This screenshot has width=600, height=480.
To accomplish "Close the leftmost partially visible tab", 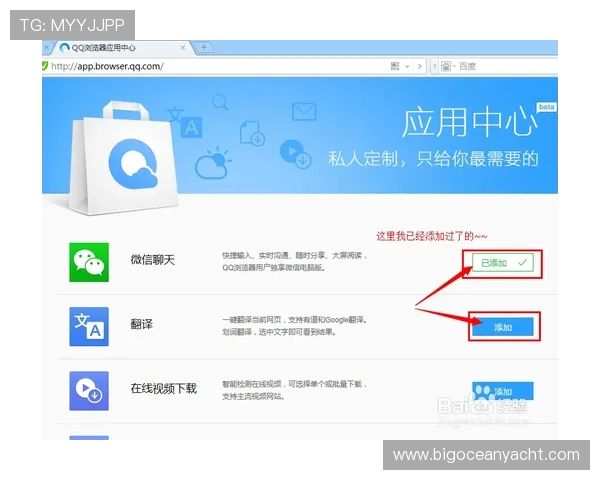I will [46, 48].
